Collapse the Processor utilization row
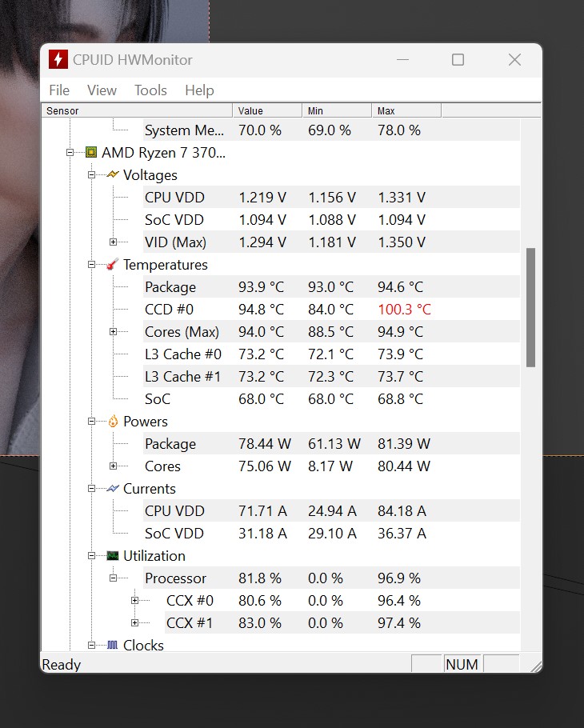This screenshot has width=584, height=728. tap(113, 578)
